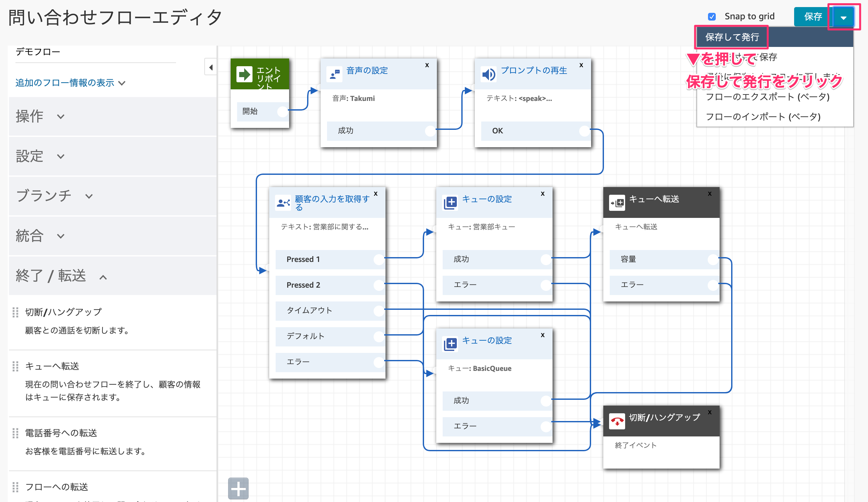868x502 pixels.
Task: Click the キューへ転送 block transfer icon
Action: pyautogui.click(x=617, y=202)
